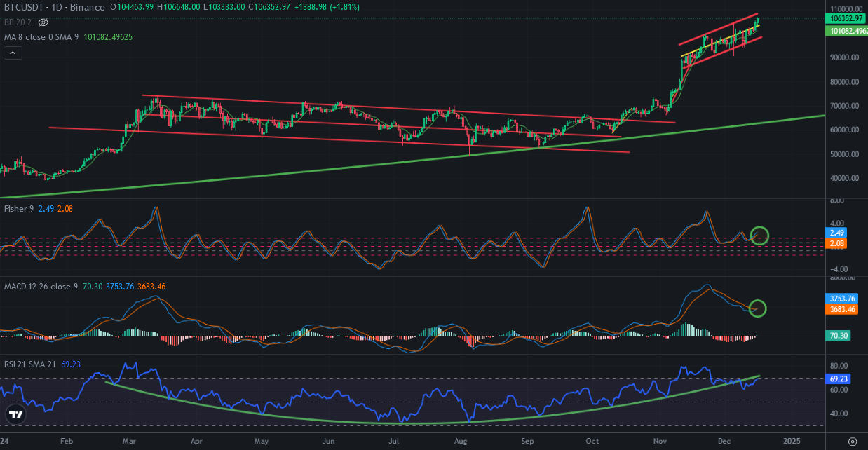
Task: Collapse the indicator legend with the chevron button
Action: coord(12,53)
